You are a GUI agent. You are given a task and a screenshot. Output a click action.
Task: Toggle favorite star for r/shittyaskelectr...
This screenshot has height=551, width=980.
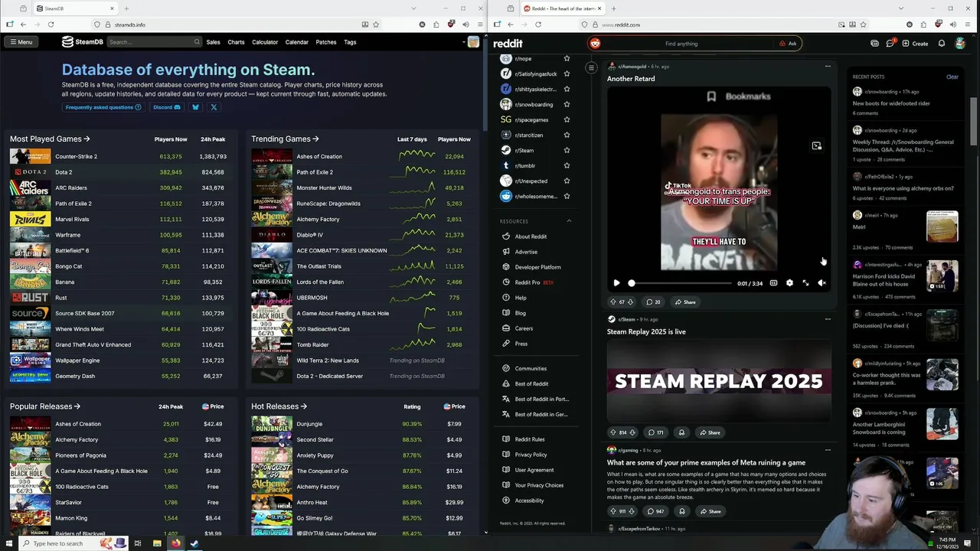(x=567, y=89)
